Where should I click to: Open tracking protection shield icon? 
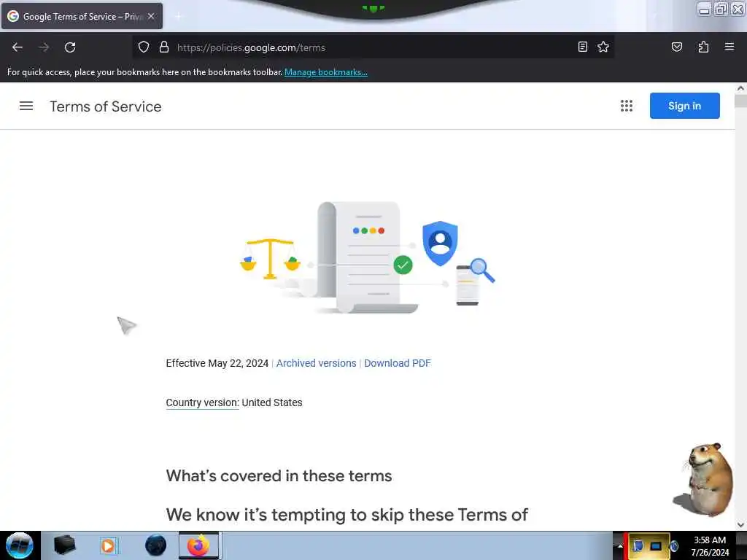pyautogui.click(x=144, y=47)
